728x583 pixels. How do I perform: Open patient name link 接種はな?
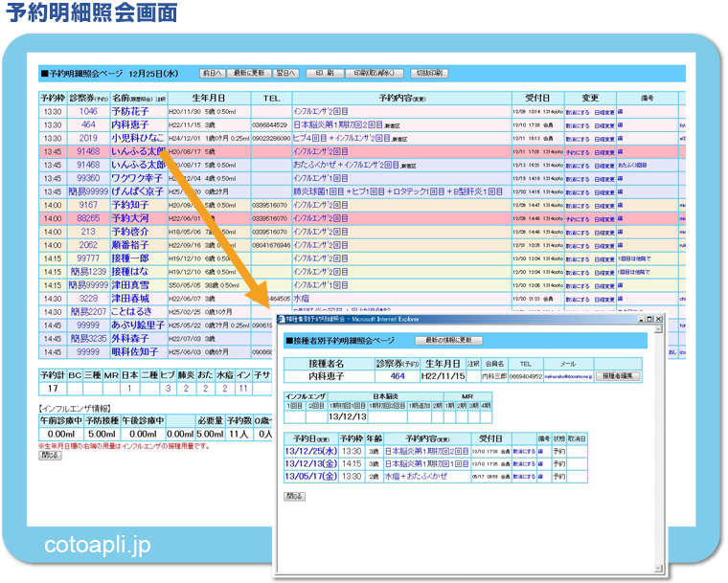click(130, 272)
